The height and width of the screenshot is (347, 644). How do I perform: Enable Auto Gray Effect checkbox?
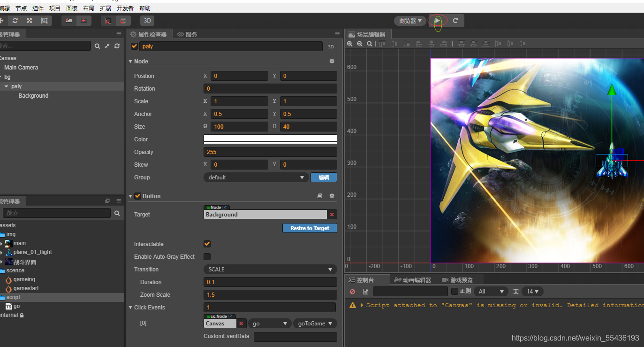tap(207, 256)
